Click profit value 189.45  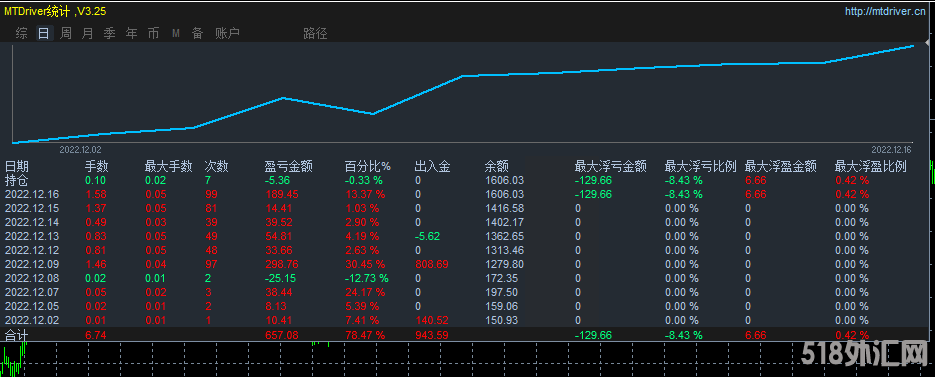281,194
